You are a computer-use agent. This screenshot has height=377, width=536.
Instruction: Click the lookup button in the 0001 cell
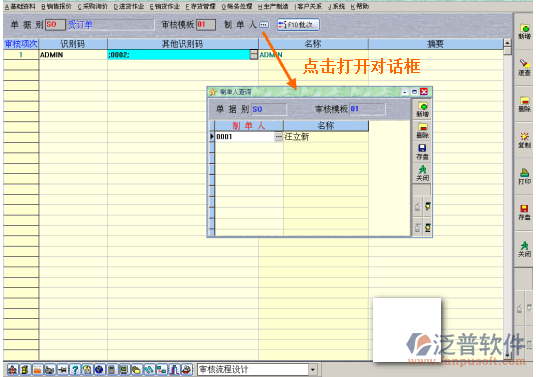click(x=278, y=137)
